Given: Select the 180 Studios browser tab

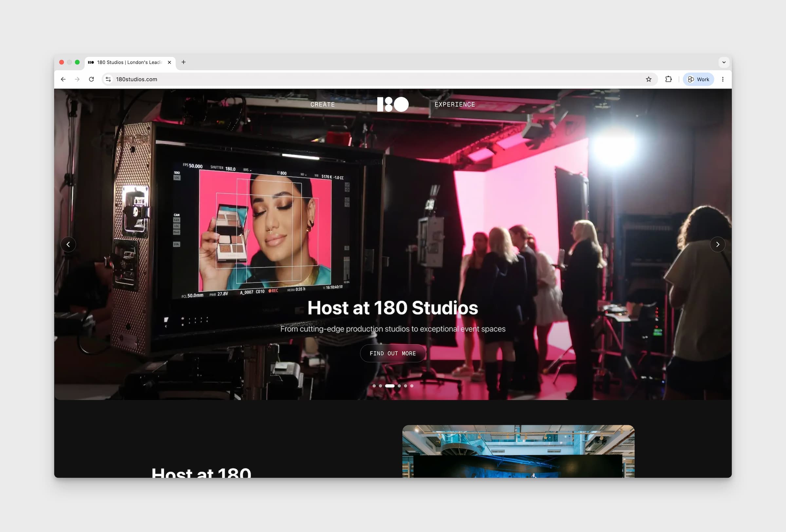Looking at the screenshot, I should tap(130, 63).
